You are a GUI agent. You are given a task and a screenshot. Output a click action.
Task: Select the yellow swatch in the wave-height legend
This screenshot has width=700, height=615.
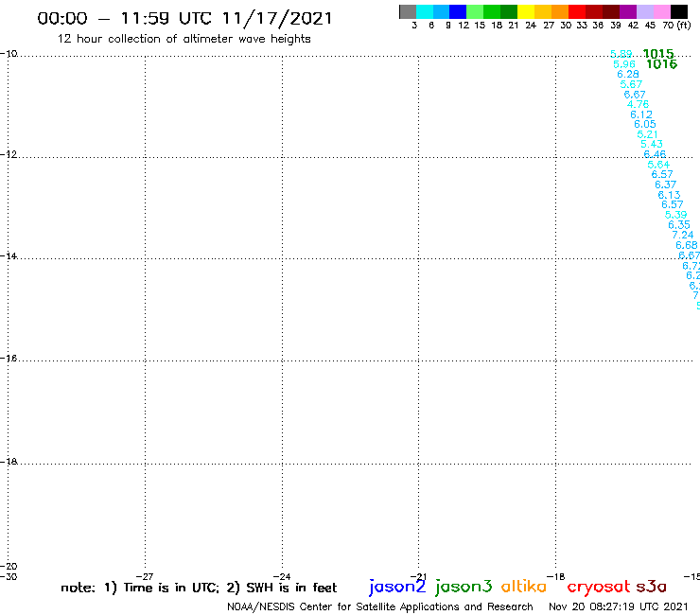(x=526, y=11)
